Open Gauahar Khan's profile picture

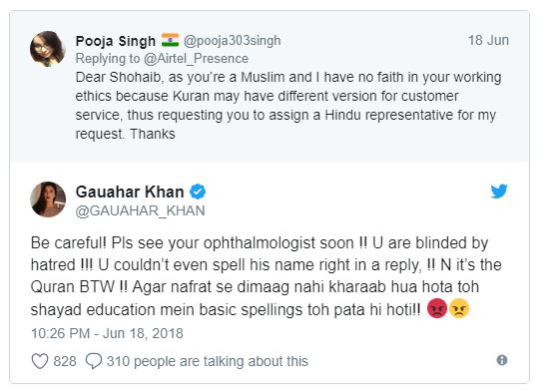pyautogui.click(x=48, y=199)
